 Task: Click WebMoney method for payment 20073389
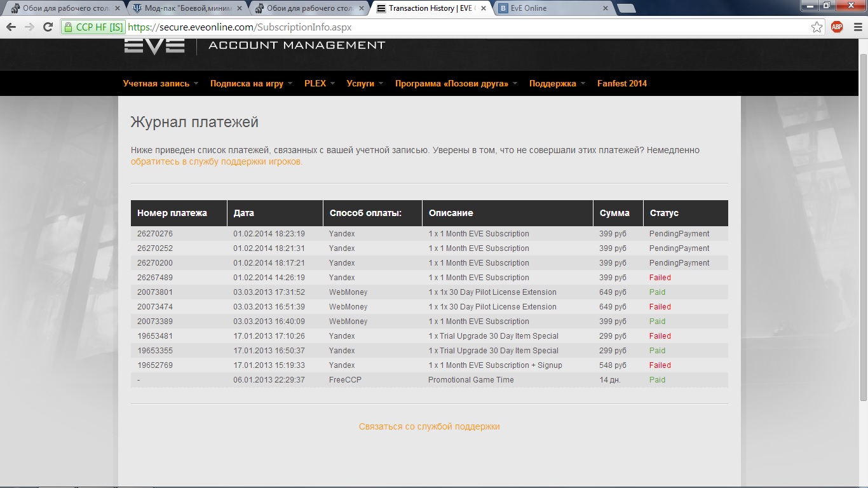(348, 322)
